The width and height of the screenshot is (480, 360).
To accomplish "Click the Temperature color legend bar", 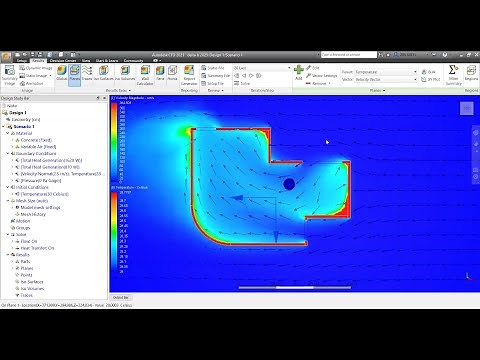I will pos(114,232).
